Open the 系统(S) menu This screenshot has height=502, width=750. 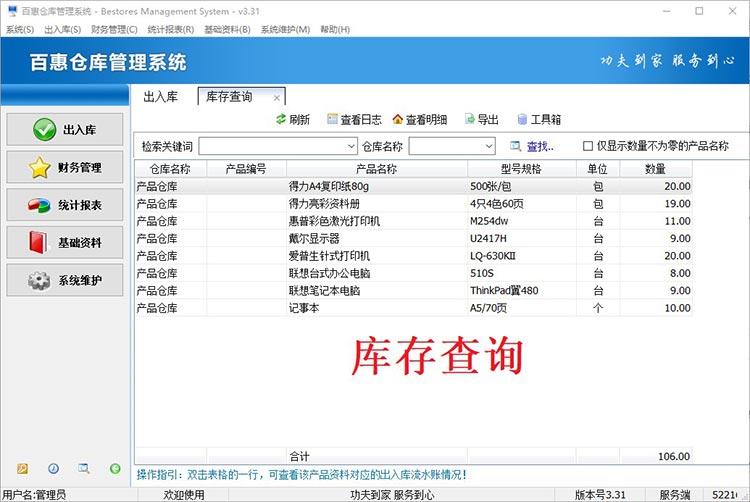(x=20, y=30)
